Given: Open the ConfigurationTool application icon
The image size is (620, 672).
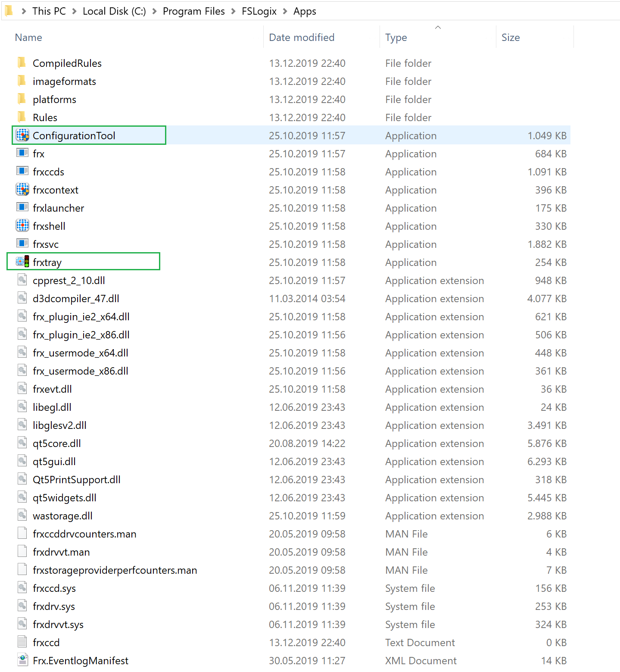Looking at the screenshot, I should click(x=22, y=135).
